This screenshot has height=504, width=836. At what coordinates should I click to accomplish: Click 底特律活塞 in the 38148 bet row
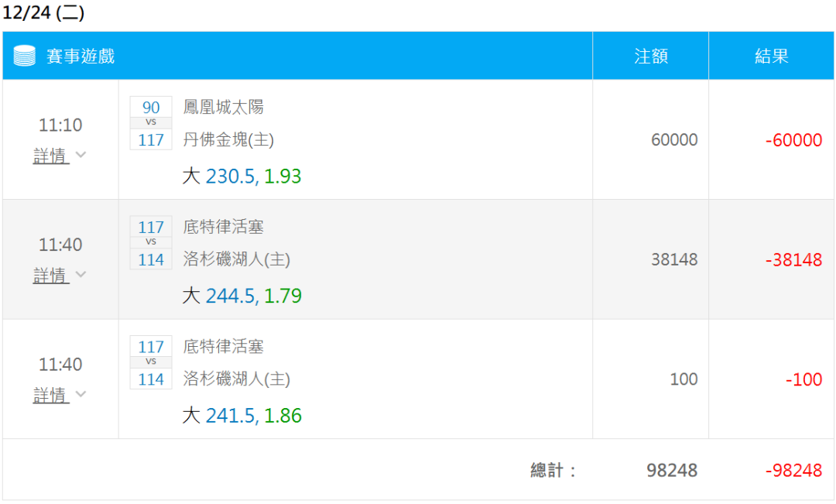point(224,227)
